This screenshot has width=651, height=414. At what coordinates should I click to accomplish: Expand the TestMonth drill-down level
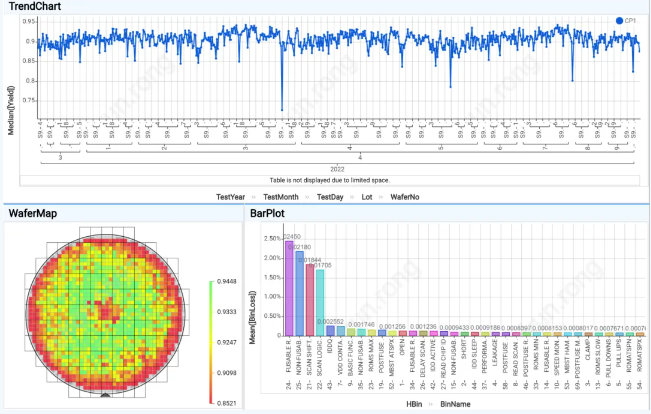tap(285, 197)
